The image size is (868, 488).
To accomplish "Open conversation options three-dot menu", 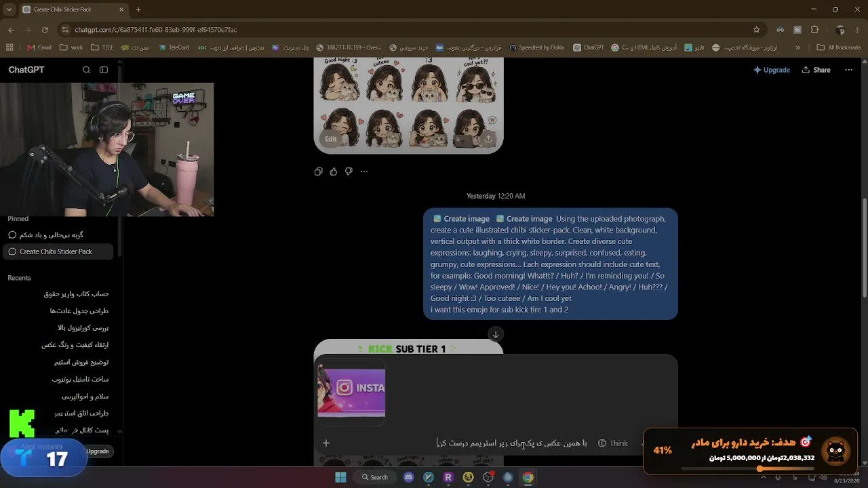I will coord(848,70).
